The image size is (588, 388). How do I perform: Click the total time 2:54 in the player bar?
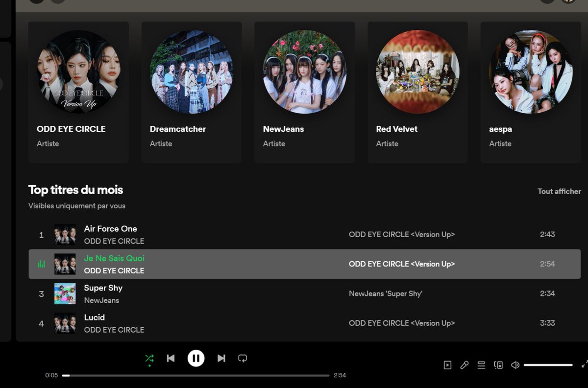click(x=340, y=375)
